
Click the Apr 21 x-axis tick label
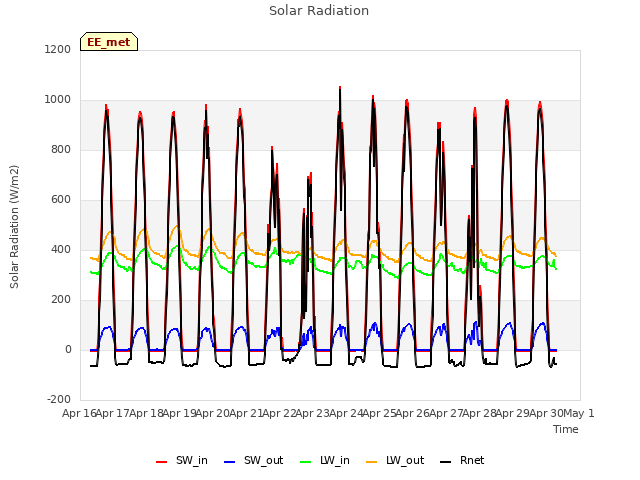tap(246, 413)
